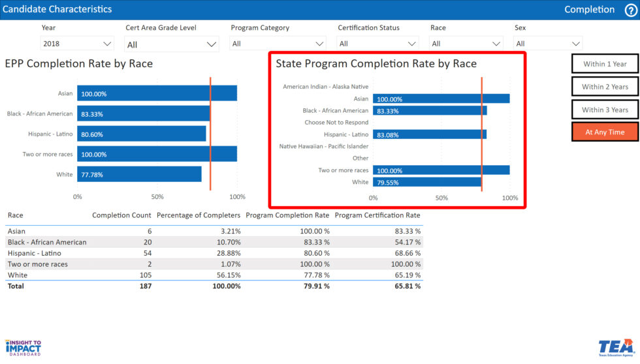
Task: Click the Insight to Impact Dashboard logo
Action: click(23, 347)
